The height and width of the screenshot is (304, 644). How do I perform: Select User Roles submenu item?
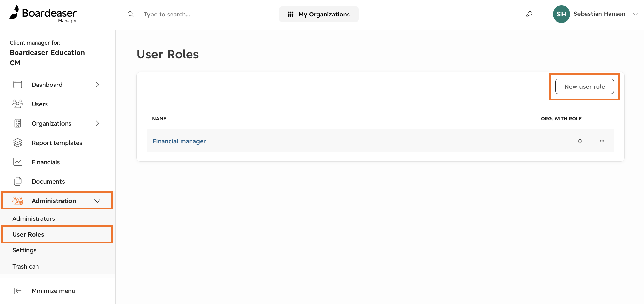28,234
